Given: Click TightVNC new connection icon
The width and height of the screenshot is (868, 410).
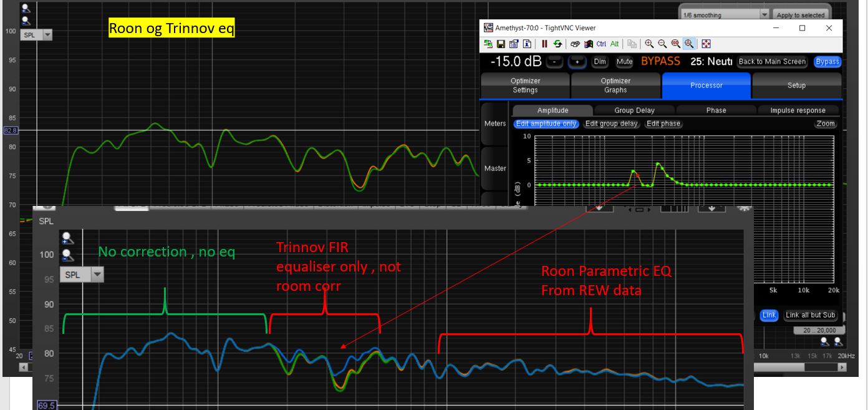Looking at the screenshot, I should pos(488,44).
